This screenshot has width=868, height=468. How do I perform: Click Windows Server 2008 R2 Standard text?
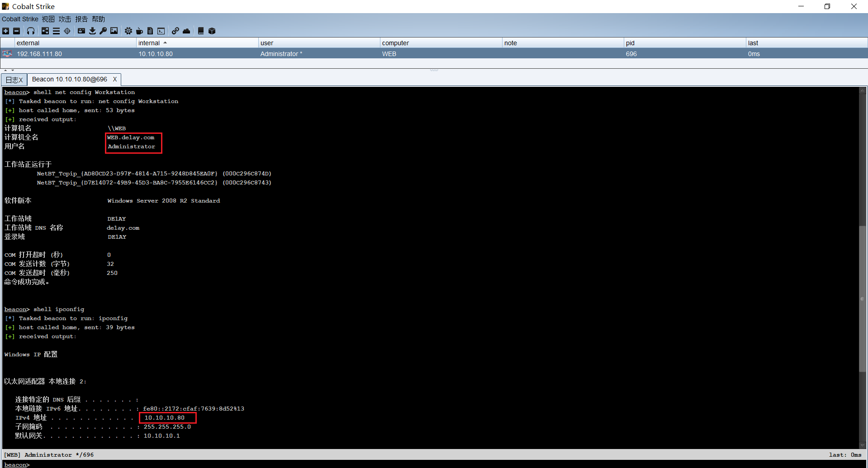coord(164,201)
